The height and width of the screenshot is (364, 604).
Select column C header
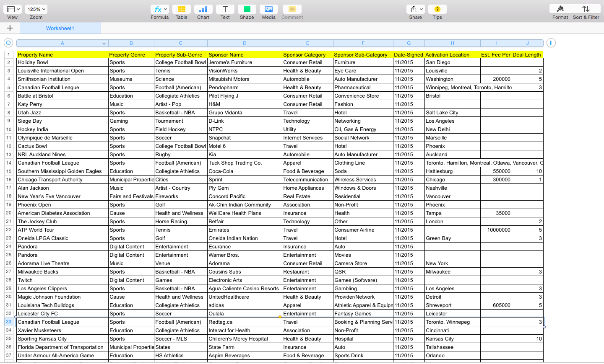click(x=181, y=43)
